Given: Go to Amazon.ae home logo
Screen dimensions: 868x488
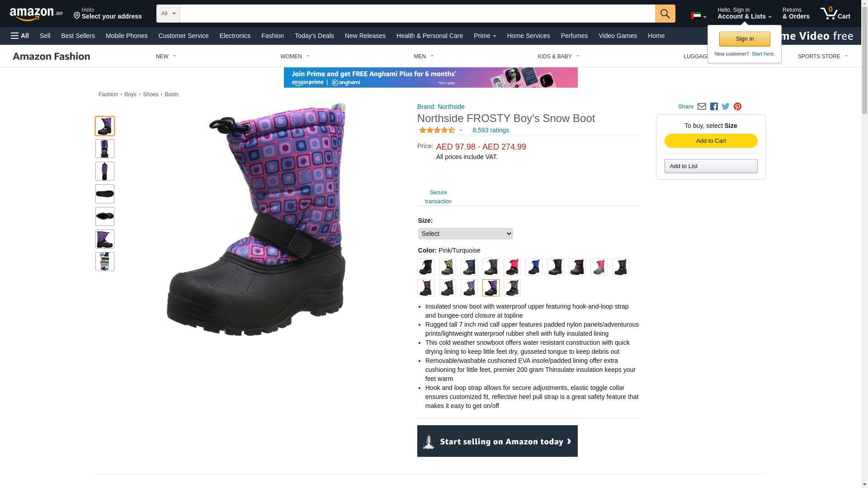Looking at the screenshot, I should (36, 14).
